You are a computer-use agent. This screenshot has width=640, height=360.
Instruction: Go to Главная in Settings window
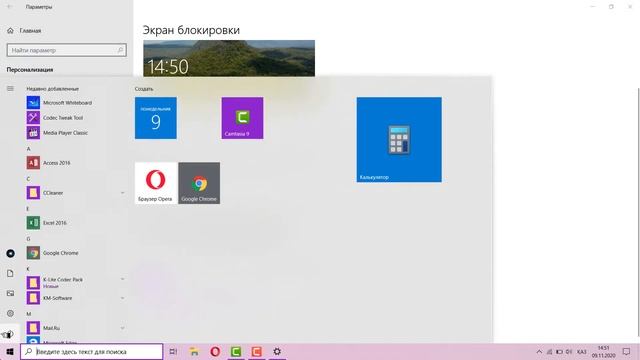point(24,31)
